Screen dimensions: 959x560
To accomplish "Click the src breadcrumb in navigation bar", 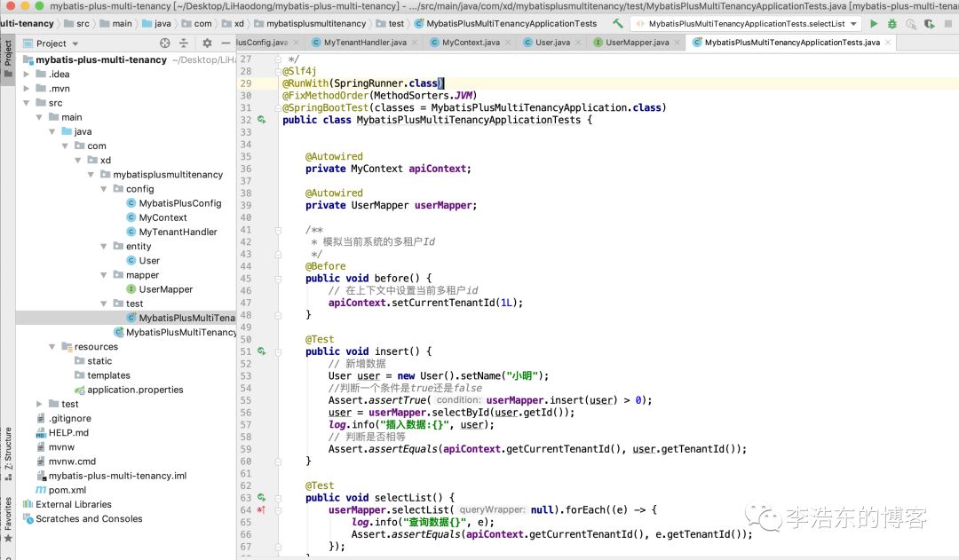I will point(77,23).
